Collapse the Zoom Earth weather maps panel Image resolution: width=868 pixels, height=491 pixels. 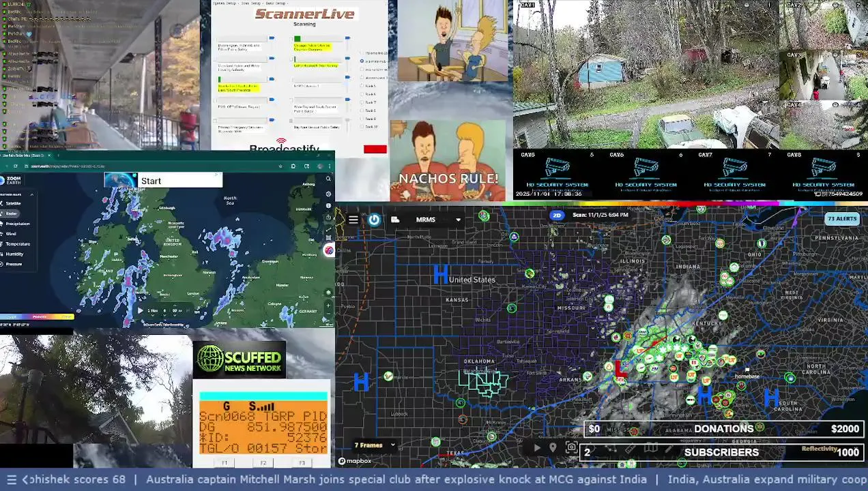pyautogui.click(x=32, y=194)
